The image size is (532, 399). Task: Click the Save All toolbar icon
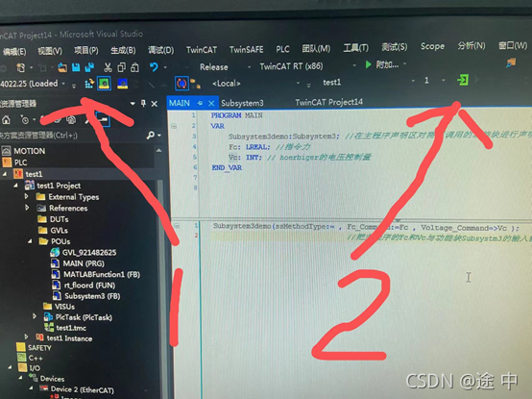tap(89, 67)
